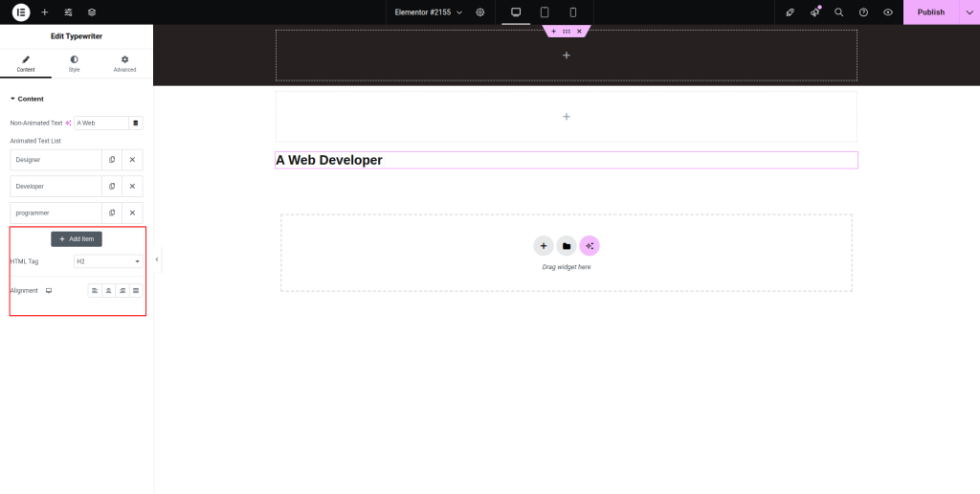The image size is (980, 494).
Task: Delete container via section handle X
Action: coord(579,32)
